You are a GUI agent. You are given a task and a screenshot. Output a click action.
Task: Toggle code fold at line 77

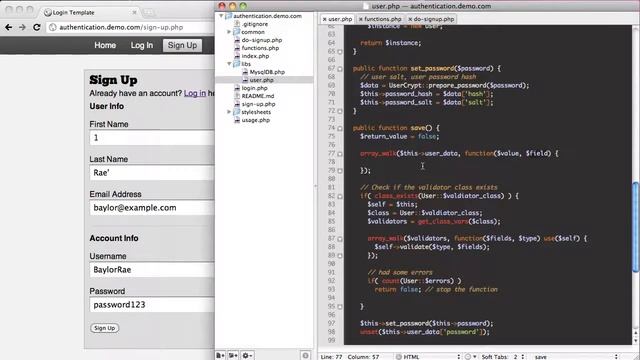point(340,154)
